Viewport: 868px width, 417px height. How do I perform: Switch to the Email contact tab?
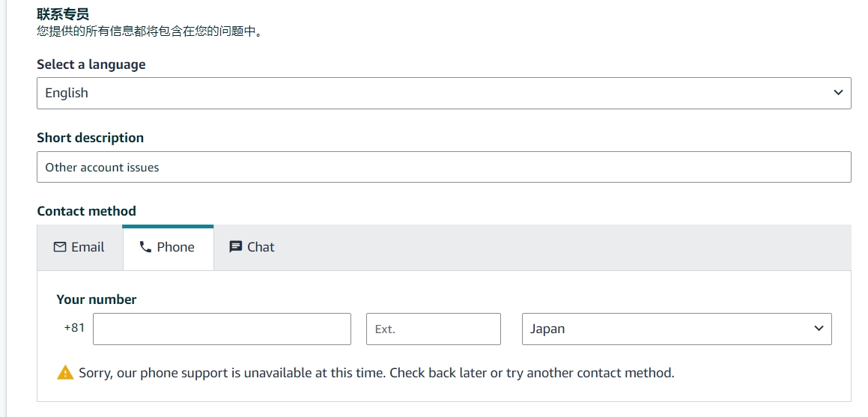pyautogui.click(x=79, y=247)
